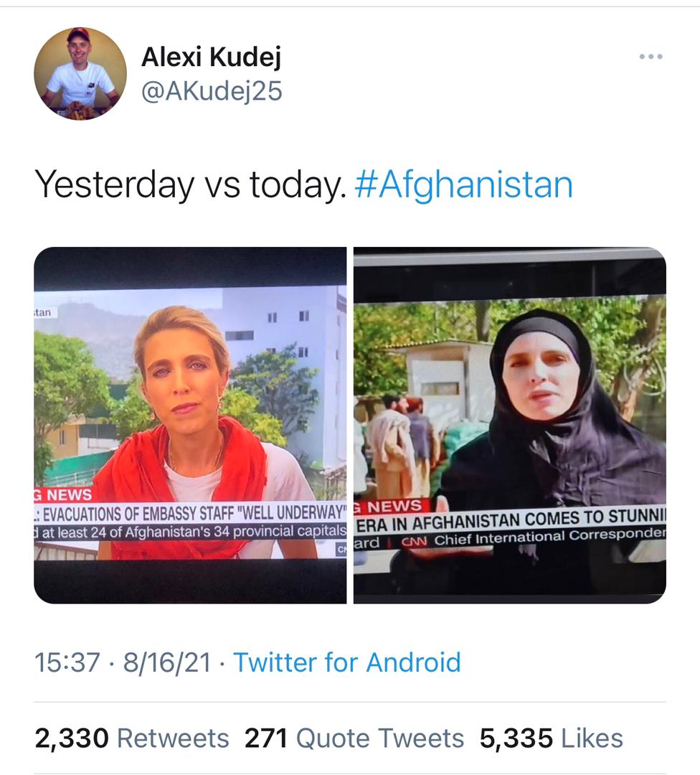Click the red NEWS tag in left photo

click(x=63, y=494)
